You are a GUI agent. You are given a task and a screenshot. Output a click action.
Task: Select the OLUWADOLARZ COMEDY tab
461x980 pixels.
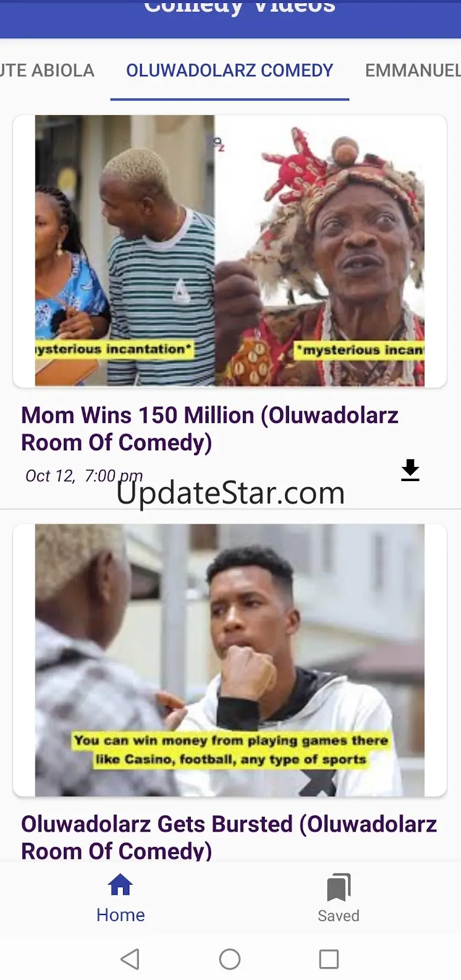tap(230, 70)
